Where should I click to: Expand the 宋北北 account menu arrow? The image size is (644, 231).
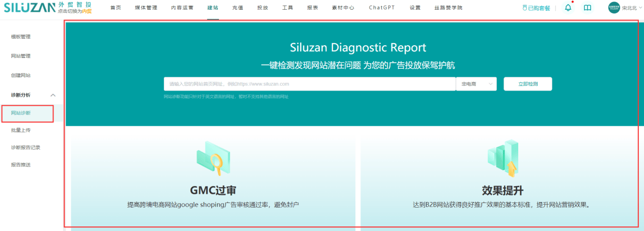click(640, 8)
